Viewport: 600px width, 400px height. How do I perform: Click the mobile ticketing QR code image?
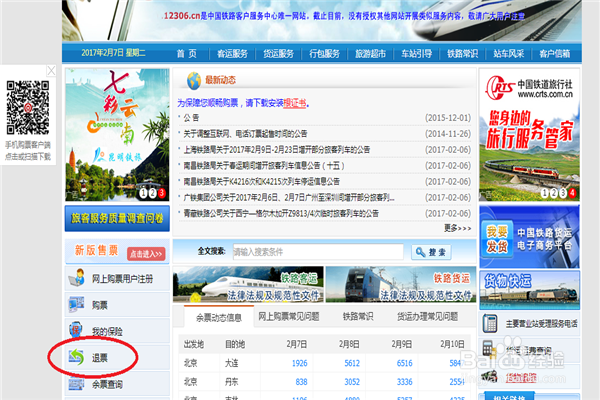click(28, 108)
